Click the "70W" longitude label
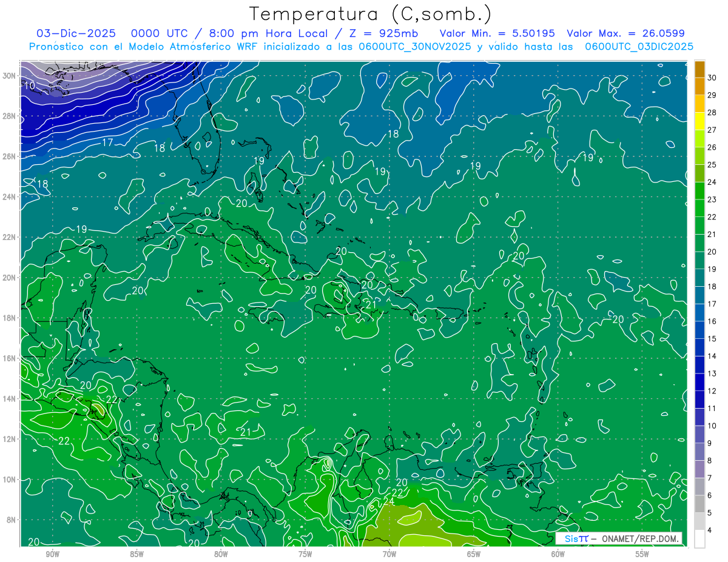Screen dimensions: 728x562 tap(389, 554)
